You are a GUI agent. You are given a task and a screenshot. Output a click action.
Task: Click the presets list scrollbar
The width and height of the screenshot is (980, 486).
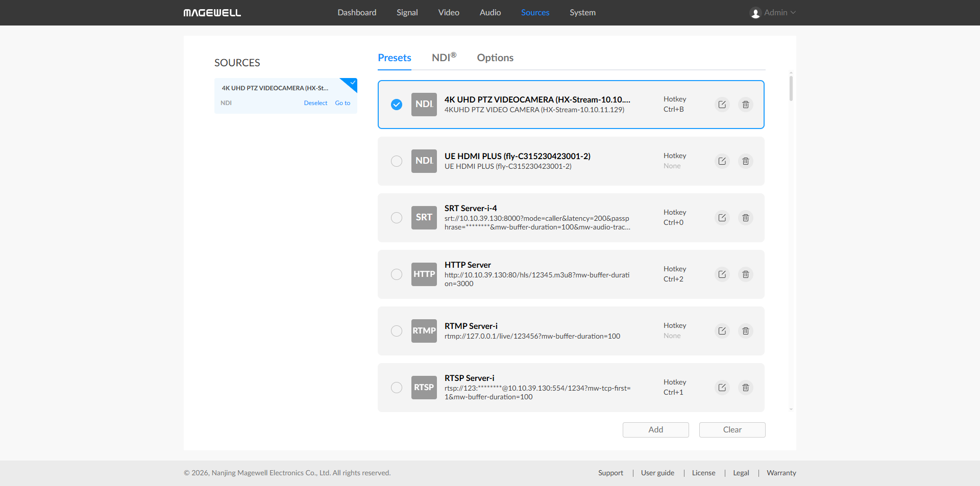(x=791, y=89)
